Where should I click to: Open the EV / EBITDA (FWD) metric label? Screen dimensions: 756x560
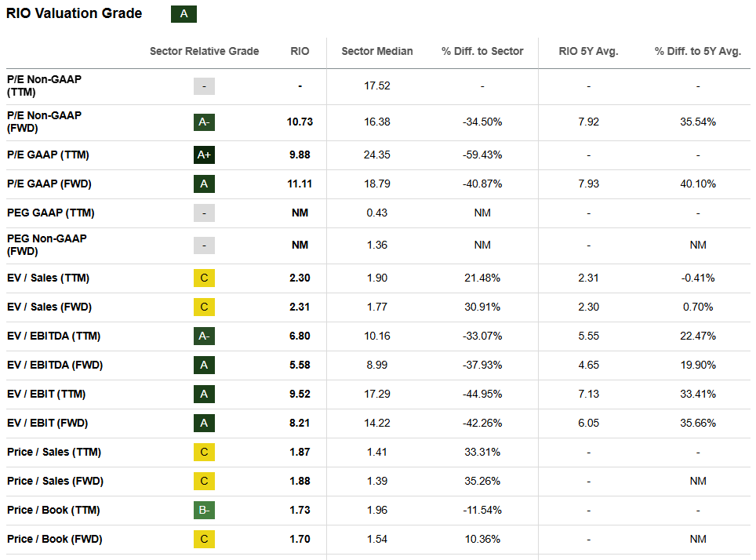tap(55, 365)
